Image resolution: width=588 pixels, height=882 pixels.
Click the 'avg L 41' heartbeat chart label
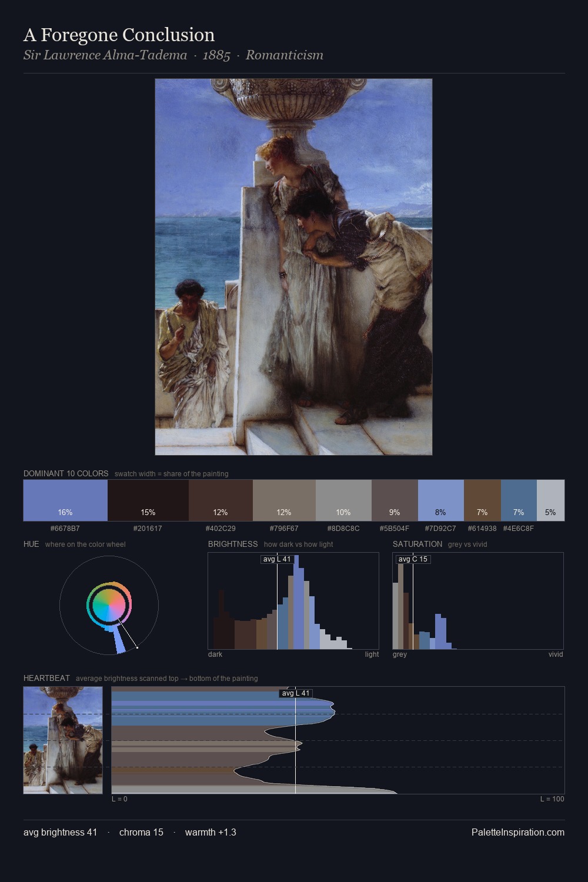[296, 693]
